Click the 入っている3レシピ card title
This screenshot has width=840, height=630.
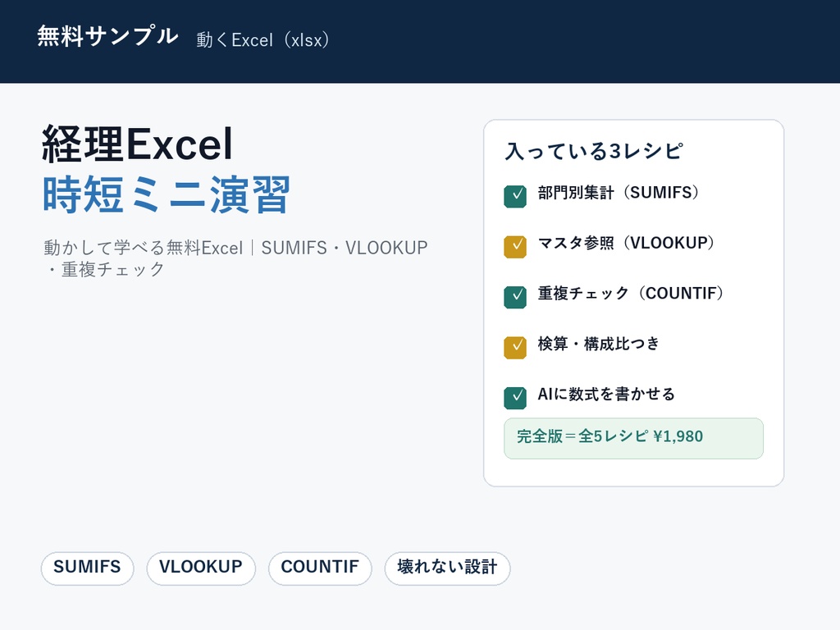tap(594, 151)
